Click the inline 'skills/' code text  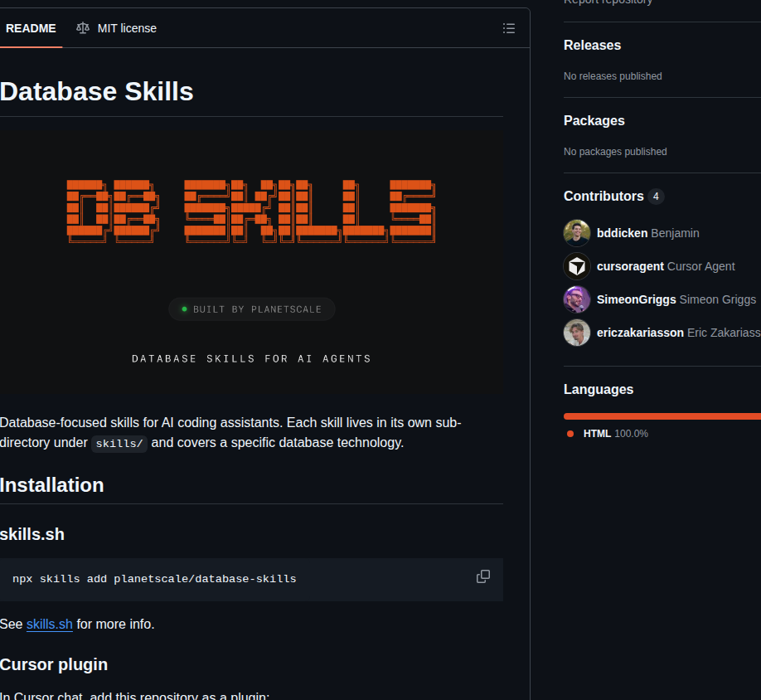(x=119, y=443)
